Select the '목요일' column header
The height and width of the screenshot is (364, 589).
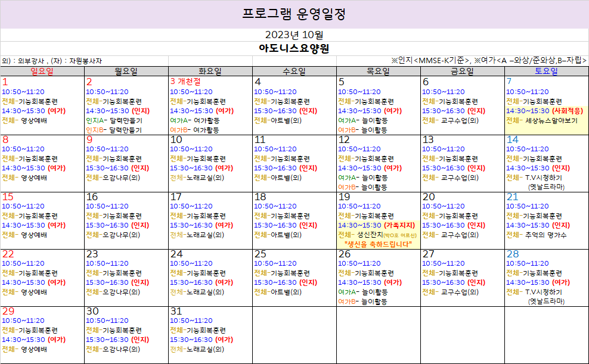click(x=379, y=71)
